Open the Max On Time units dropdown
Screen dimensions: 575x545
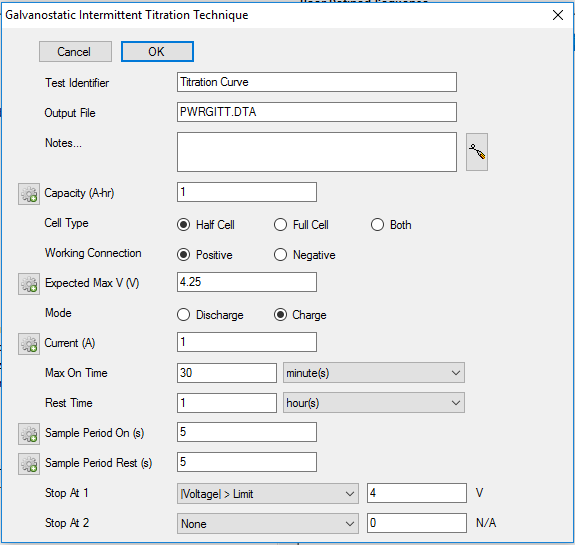point(374,373)
